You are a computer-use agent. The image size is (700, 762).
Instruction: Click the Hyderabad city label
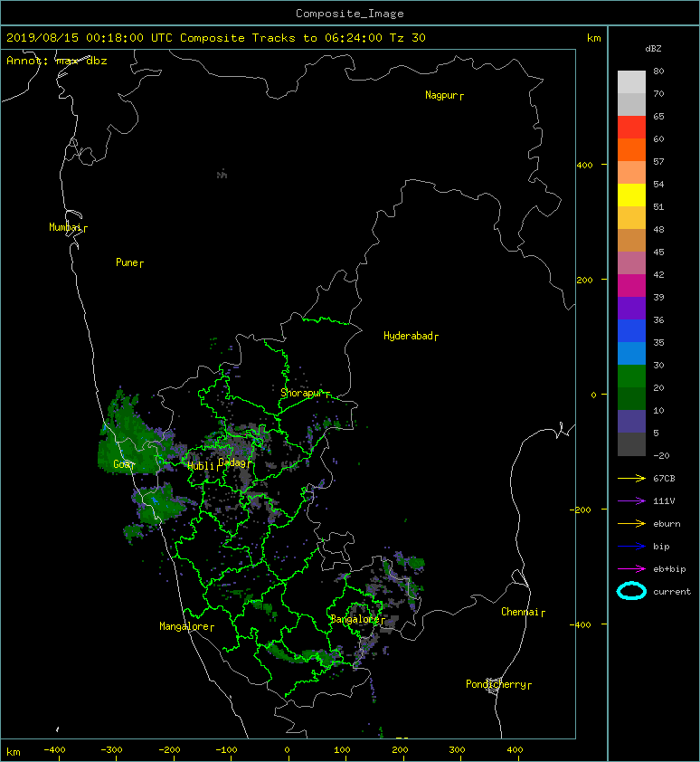[408, 336]
